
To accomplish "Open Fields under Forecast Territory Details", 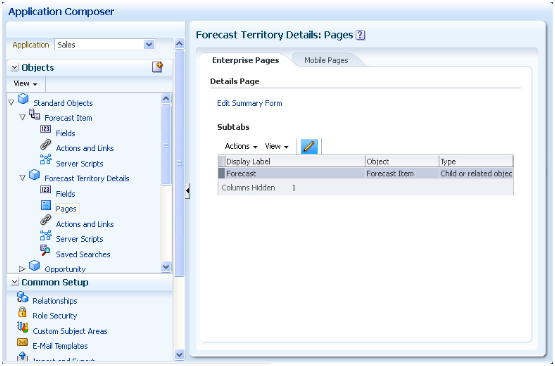I will click(x=65, y=194).
